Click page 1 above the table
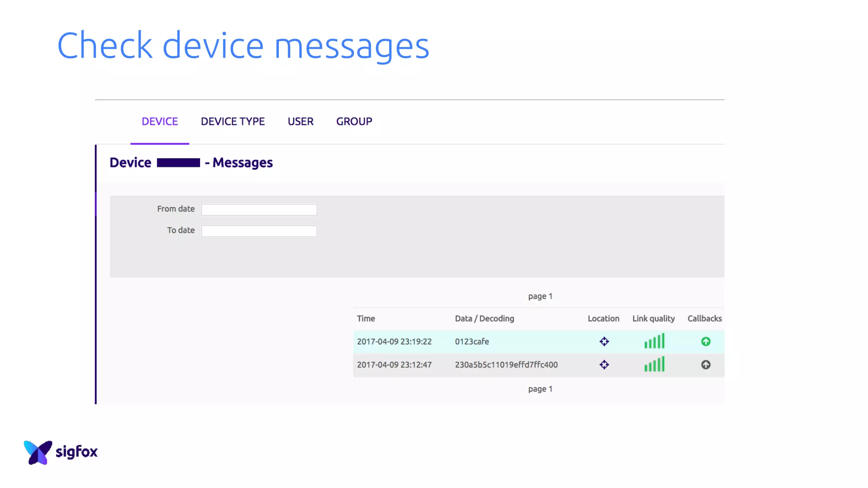868x488 pixels. 540,297
